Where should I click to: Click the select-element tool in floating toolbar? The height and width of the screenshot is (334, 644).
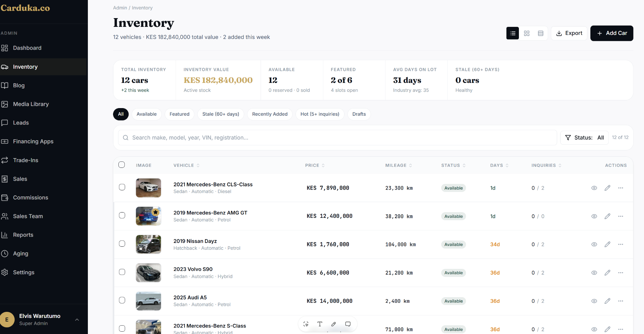[x=306, y=324]
